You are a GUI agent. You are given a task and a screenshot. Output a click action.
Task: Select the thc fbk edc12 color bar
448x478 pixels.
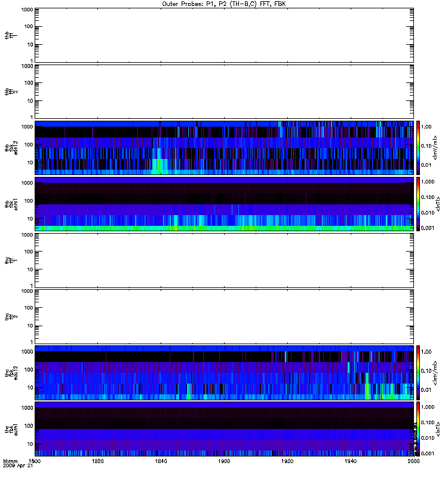coord(418,373)
